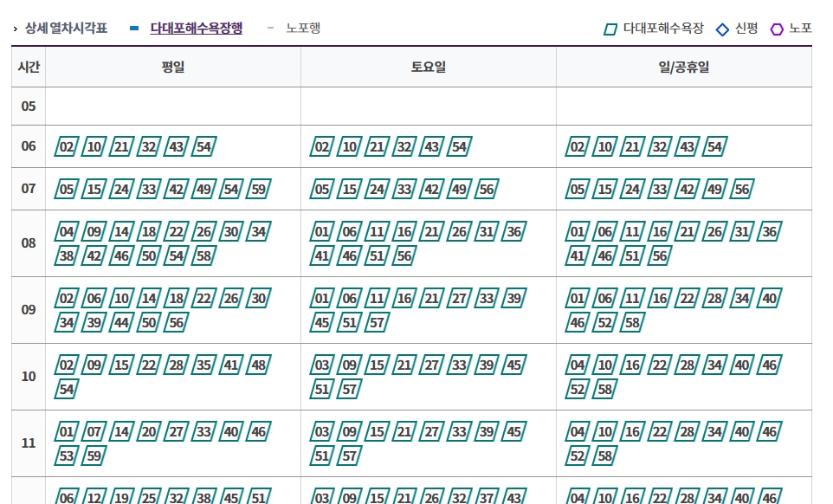
Task: Click the 평일 column header
Action: (173, 67)
